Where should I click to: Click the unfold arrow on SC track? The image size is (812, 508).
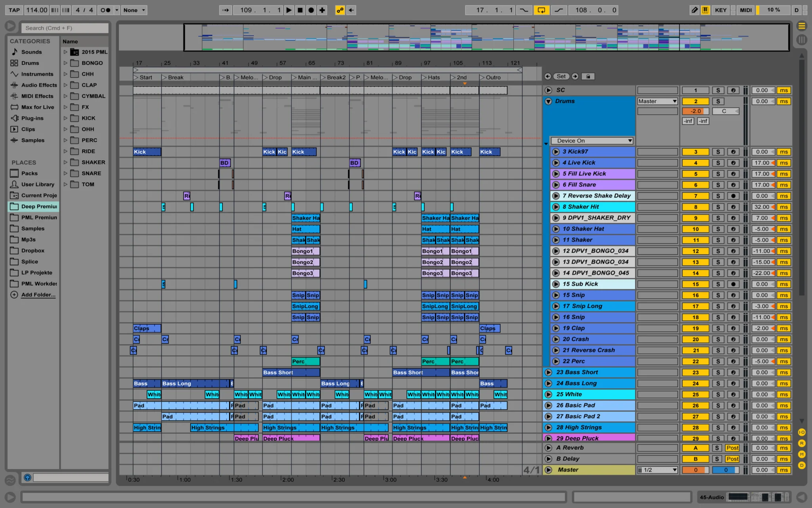point(548,90)
